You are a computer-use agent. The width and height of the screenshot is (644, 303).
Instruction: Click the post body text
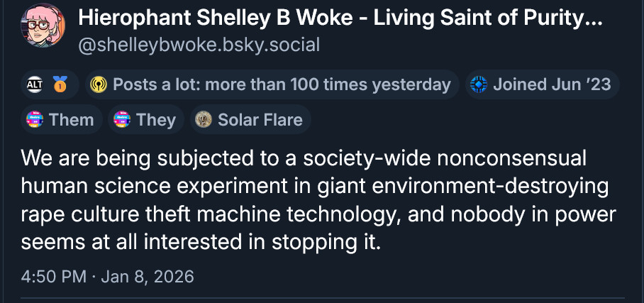pyautogui.click(x=319, y=200)
